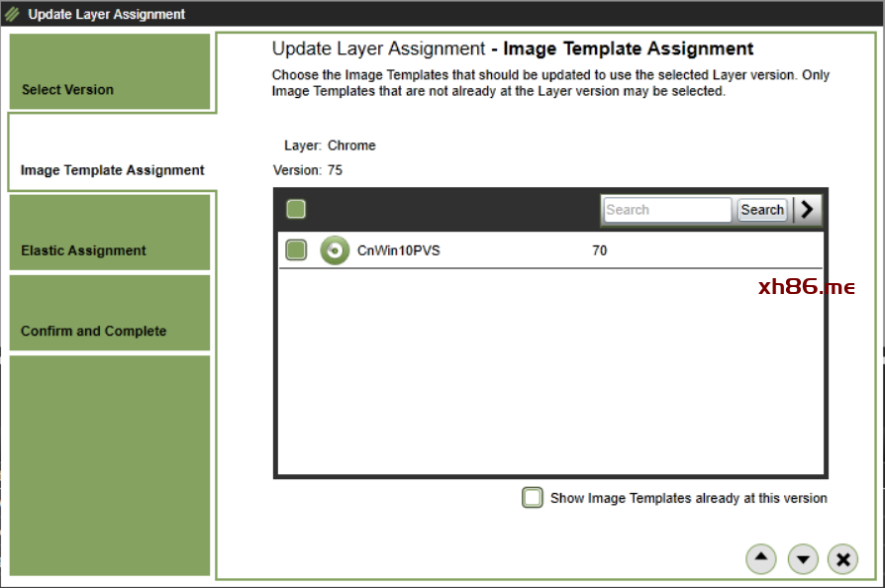Screen dimensions: 885x588
Task: Tick the select-all checkbox in the list header
Action: (x=296, y=209)
